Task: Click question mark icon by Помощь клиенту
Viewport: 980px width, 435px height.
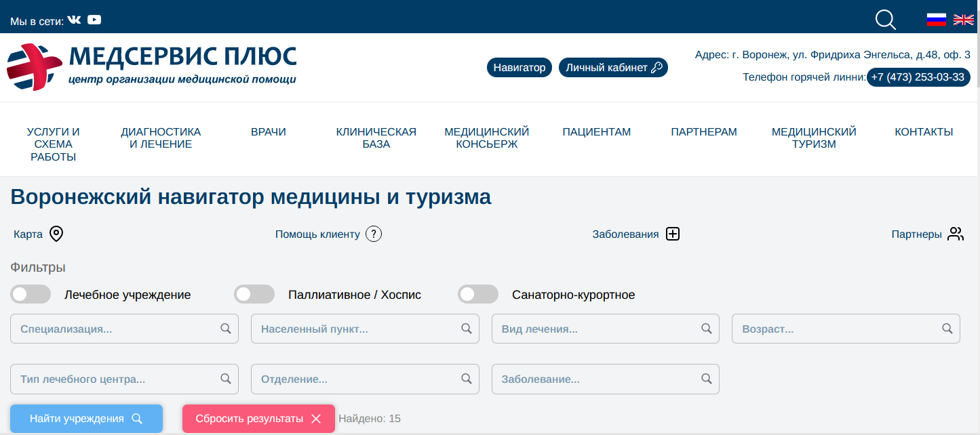Action: [374, 234]
